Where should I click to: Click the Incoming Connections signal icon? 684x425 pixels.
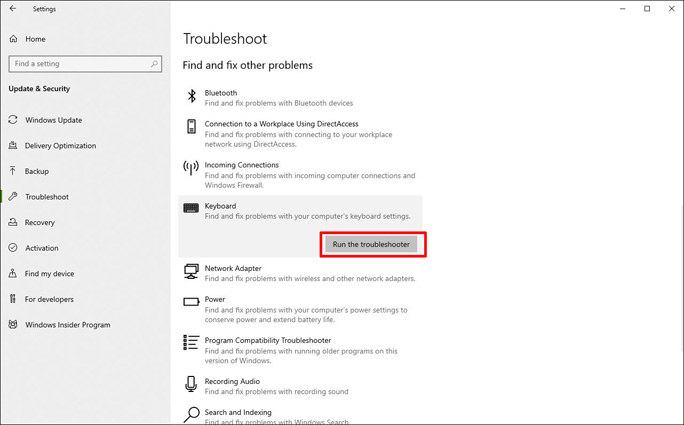[192, 168]
